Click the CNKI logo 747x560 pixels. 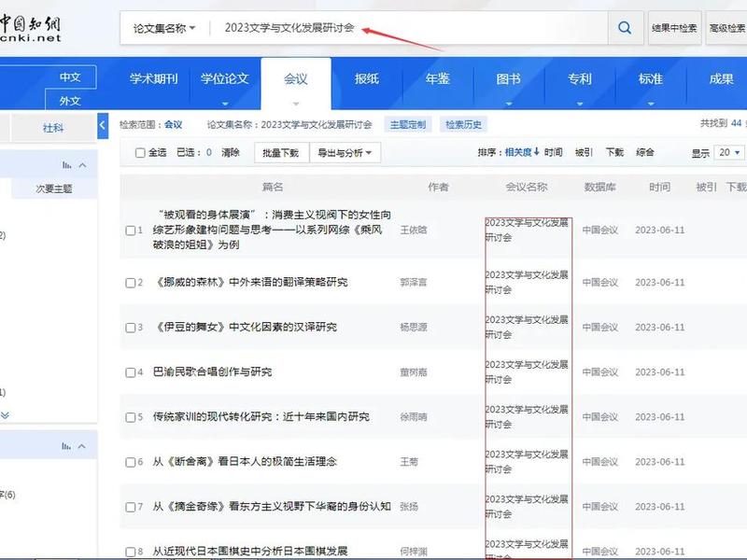pos(31,29)
